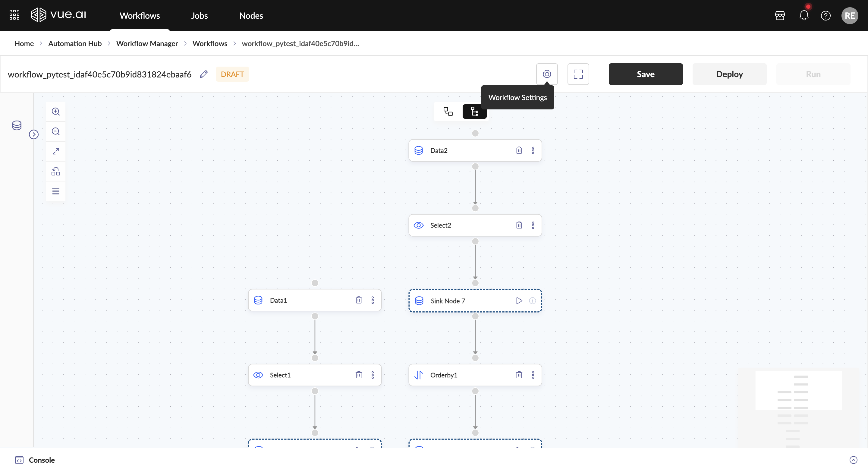Open Select2 node options menu
868x466 pixels.
[533, 225]
